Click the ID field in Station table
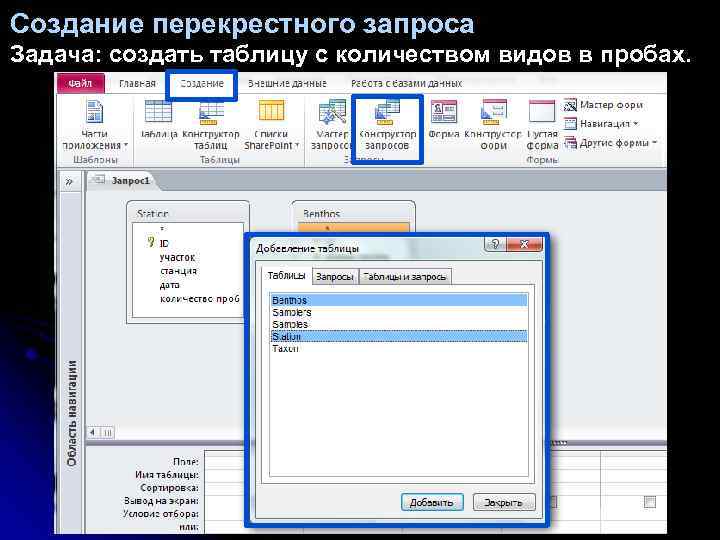720x540 pixels. pyautogui.click(x=164, y=243)
